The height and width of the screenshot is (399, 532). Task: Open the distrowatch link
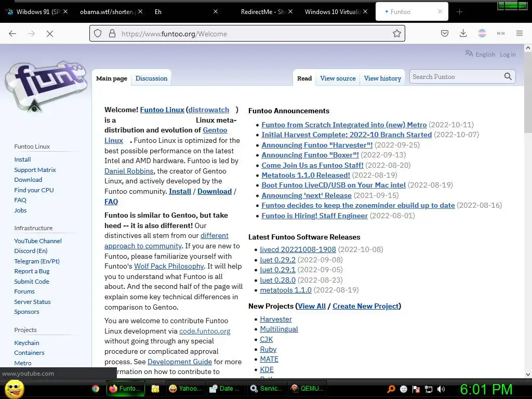click(209, 110)
